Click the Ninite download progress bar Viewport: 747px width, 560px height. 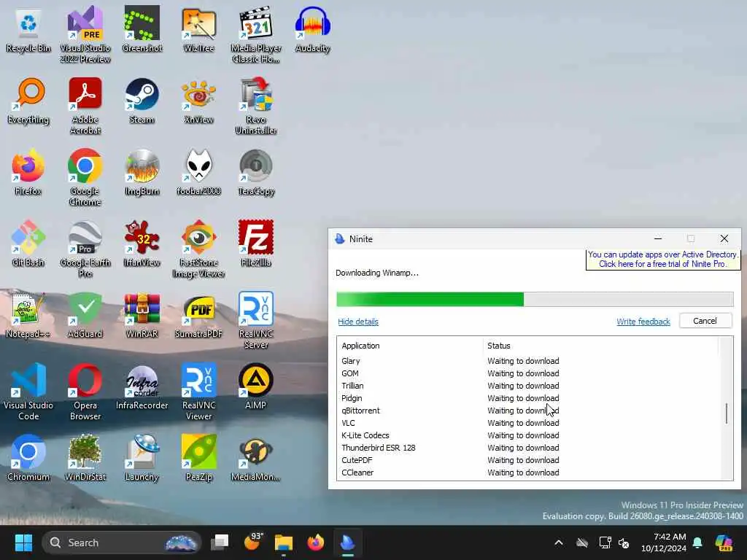535,300
